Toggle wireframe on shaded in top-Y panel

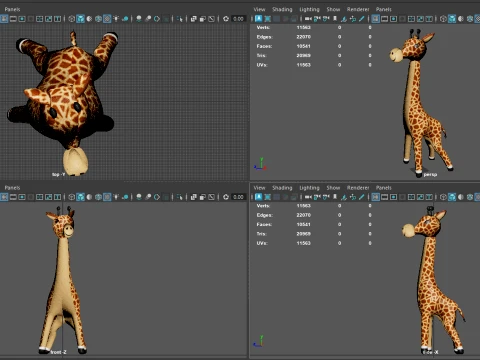tap(98, 19)
